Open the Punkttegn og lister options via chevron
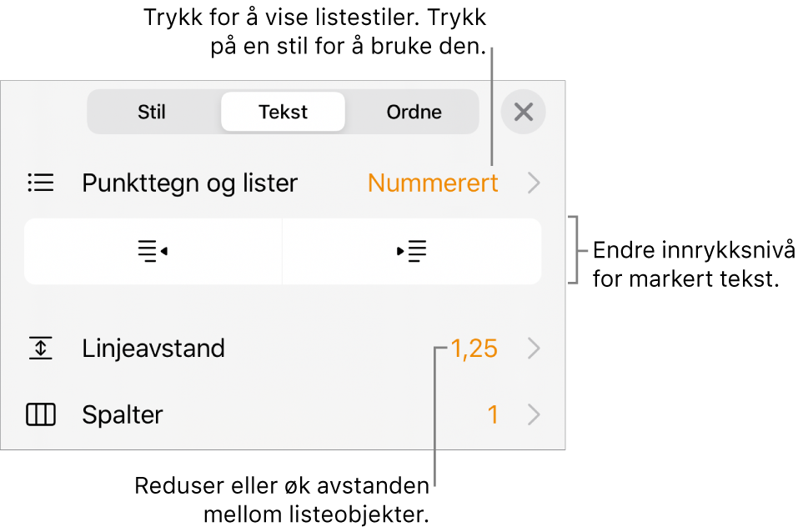Viewport: 803px width, 532px height. (x=534, y=183)
